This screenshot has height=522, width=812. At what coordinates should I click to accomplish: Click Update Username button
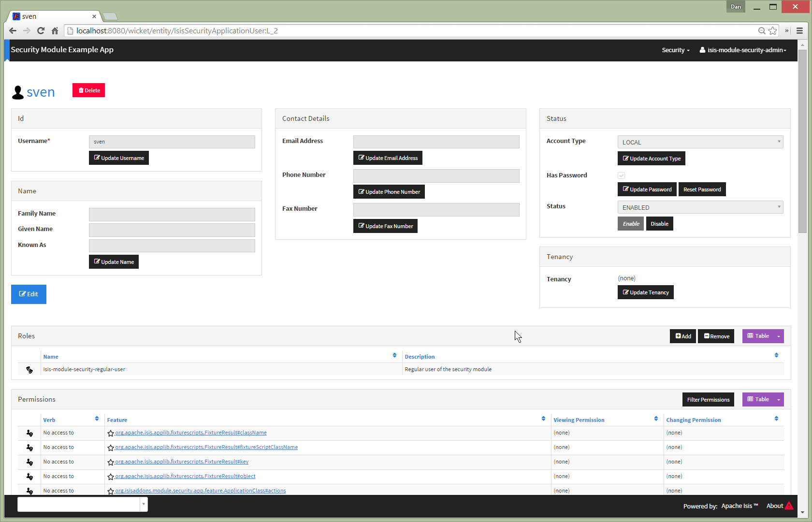point(119,158)
